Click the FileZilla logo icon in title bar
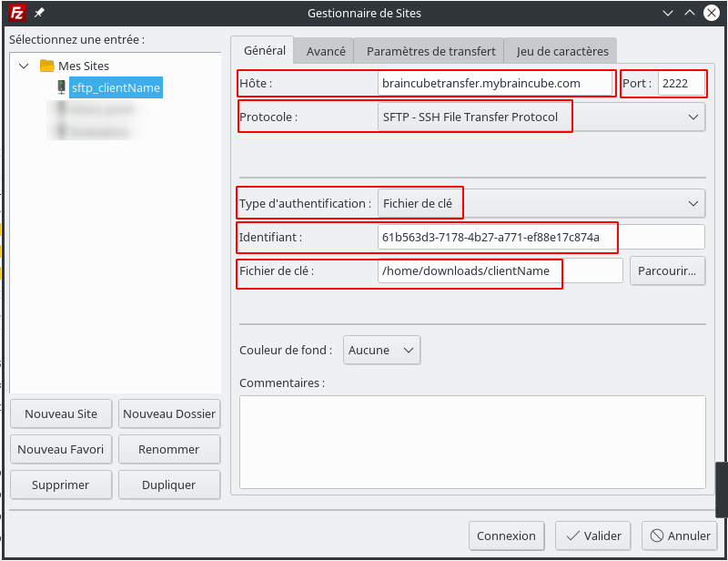This screenshot has width=728, height=561. click(x=15, y=13)
